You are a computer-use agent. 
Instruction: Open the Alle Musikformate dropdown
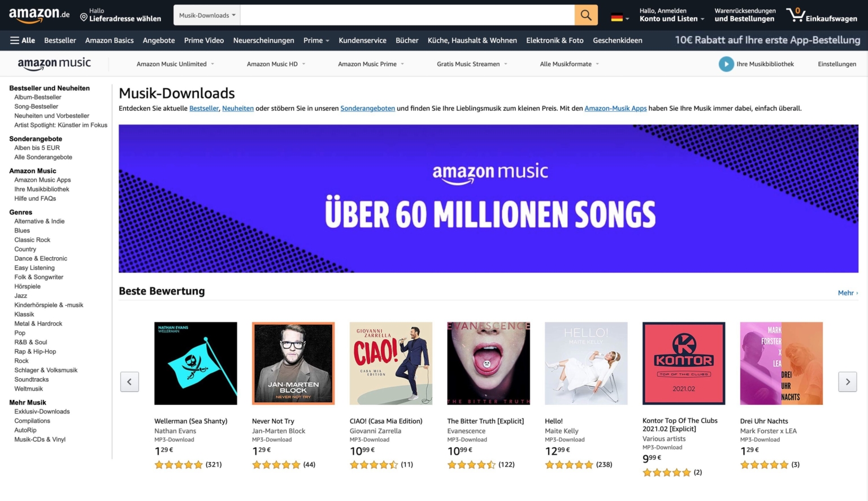[569, 64]
